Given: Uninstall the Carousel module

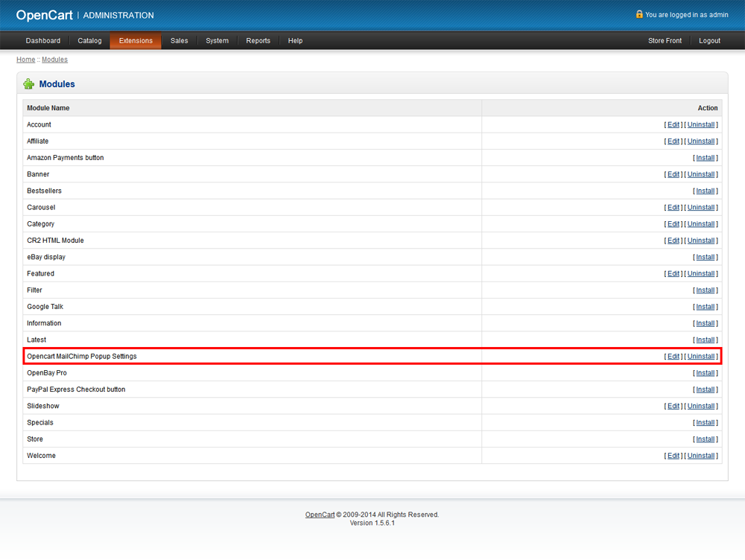Looking at the screenshot, I should [701, 208].
